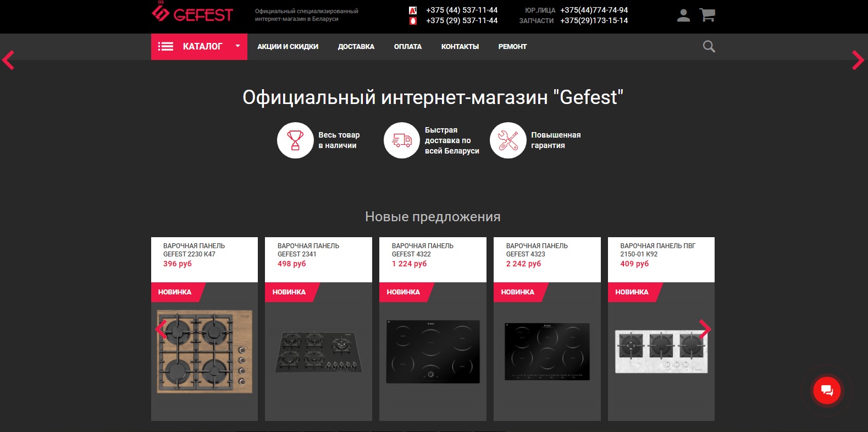Open КОНТАКТЫ menu item

(460, 47)
